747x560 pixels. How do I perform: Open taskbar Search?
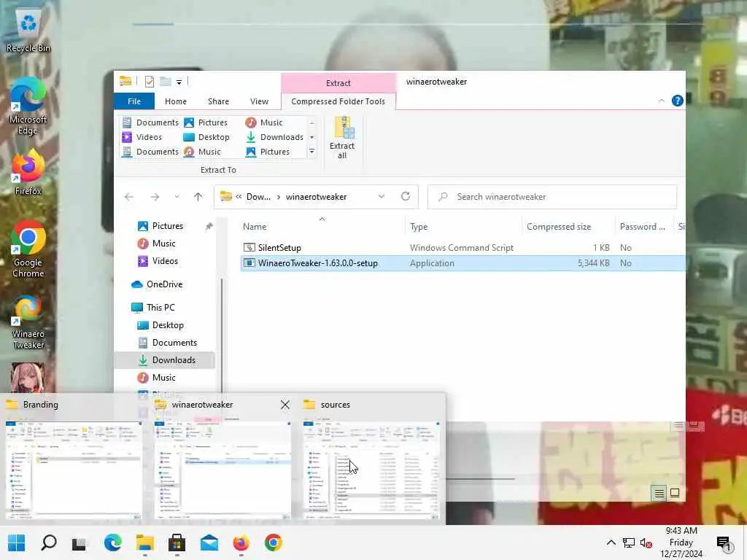pyautogui.click(x=49, y=542)
